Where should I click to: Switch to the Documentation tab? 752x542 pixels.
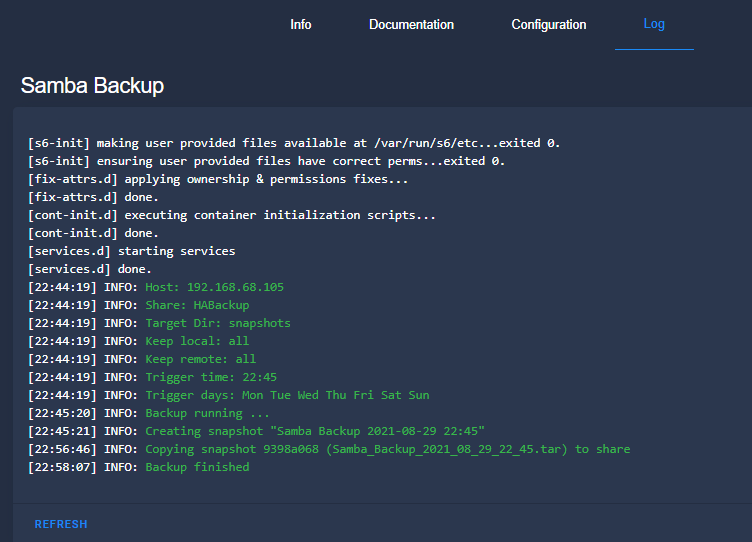coord(411,24)
